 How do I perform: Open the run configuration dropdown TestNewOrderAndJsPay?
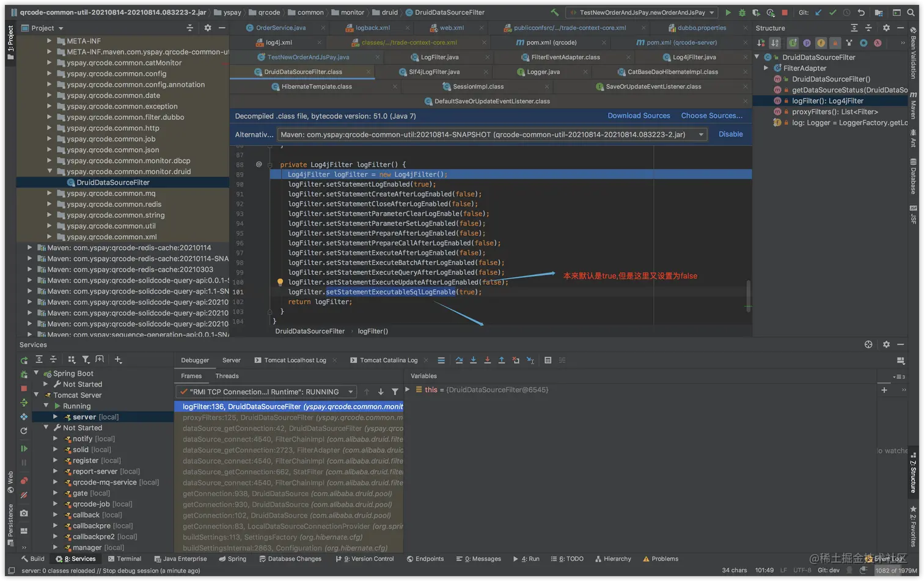coord(642,12)
